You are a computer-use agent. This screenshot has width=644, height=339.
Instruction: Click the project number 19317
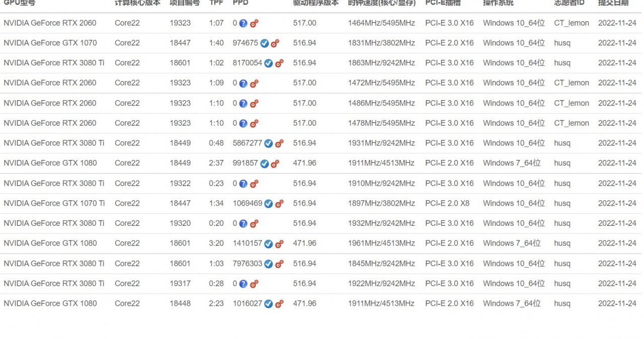pos(180,283)
